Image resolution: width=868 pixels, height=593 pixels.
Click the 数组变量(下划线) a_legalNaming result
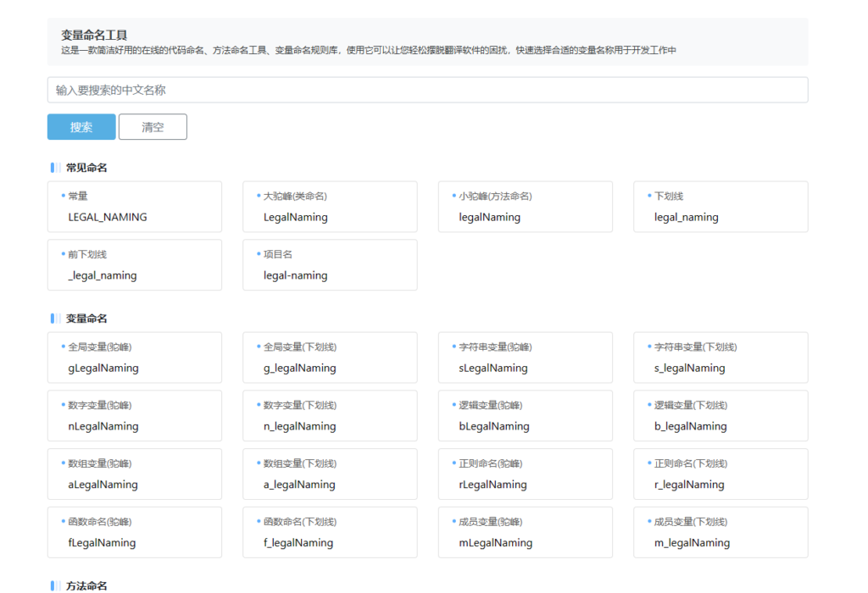point(330,474)
